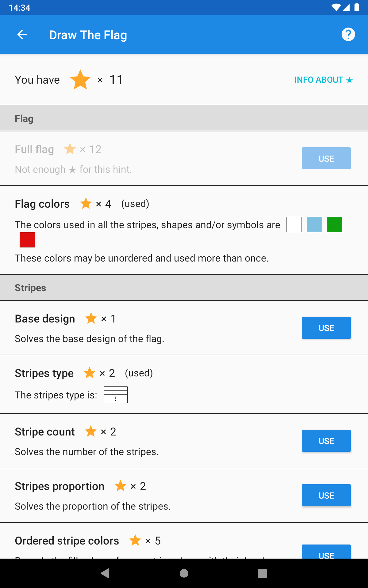Use the Ordered stripe colors hint

click(x=326, y=552)
